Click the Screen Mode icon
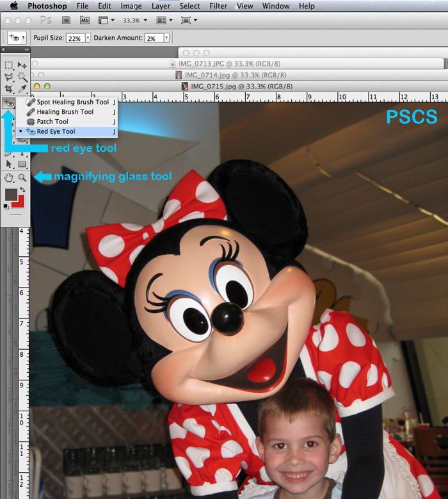Viewport: 448px width, 499px height. 186,20
